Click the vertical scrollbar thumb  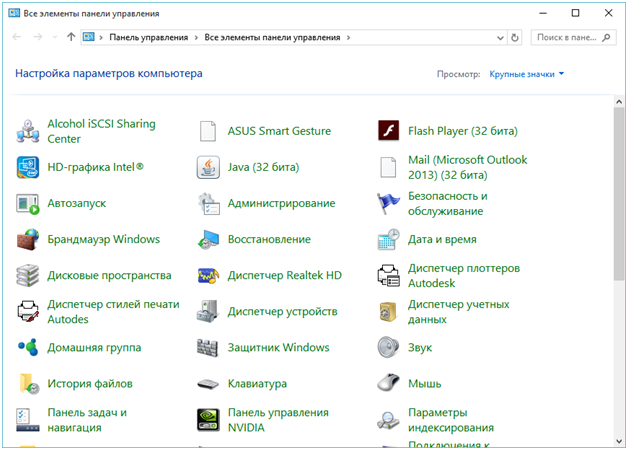619,194
